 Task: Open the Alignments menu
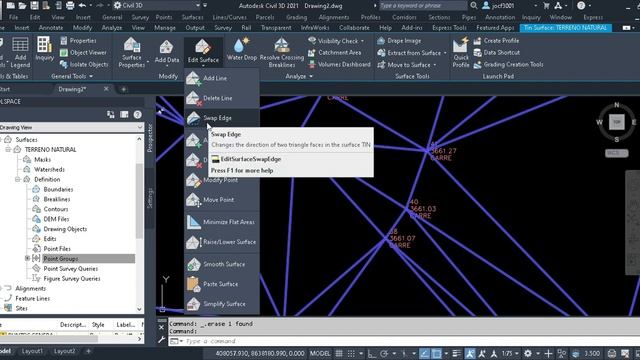pyautogui.click(x=333, y=17)
